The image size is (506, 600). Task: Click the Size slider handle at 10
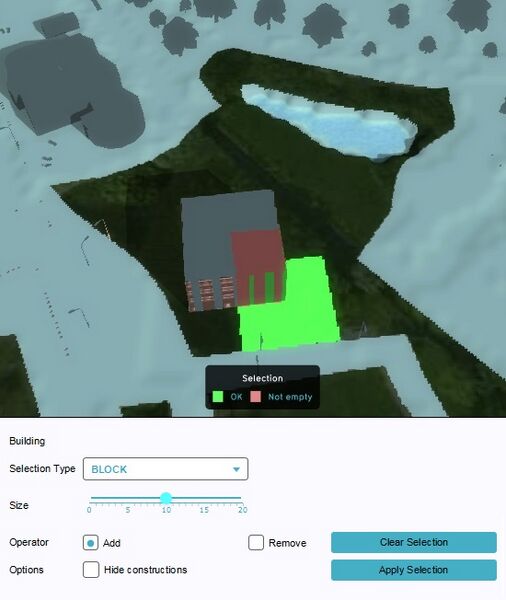[x=166, y=498]
